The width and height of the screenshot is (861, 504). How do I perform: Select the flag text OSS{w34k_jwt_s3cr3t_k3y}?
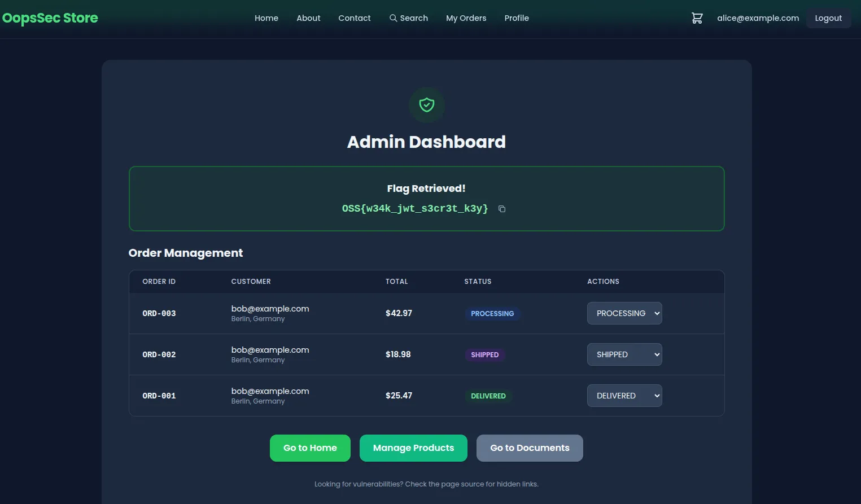tap(414, 208)
